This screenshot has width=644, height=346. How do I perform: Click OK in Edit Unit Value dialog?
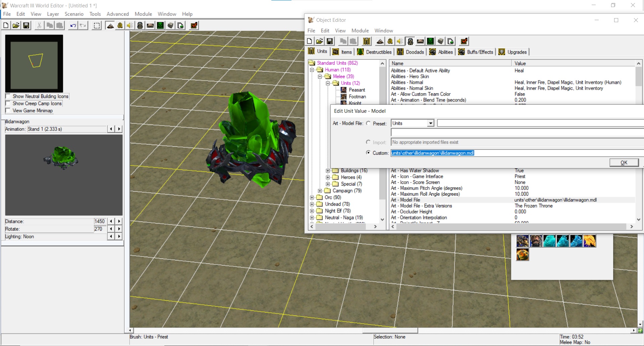(624, 162)
